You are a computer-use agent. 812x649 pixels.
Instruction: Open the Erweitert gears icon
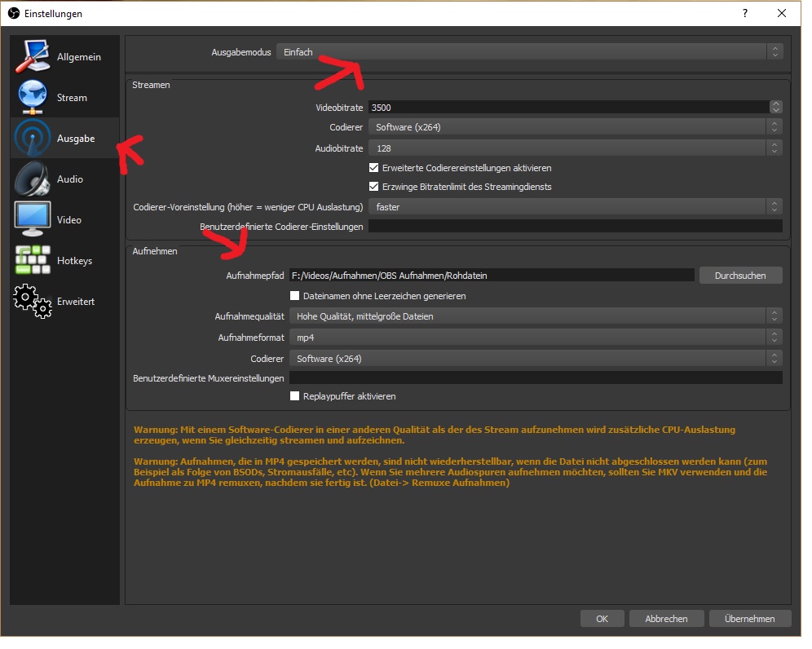point(33,302)
